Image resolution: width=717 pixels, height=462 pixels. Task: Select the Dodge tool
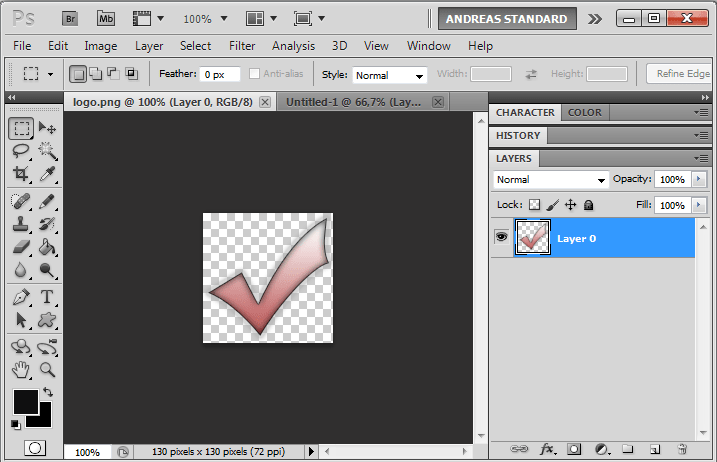click(47, 270)
